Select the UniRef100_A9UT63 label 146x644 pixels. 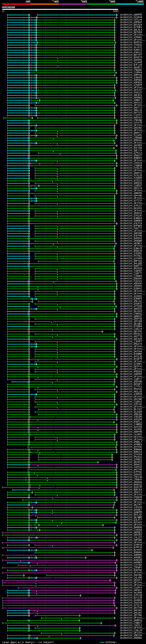point(131,118)
